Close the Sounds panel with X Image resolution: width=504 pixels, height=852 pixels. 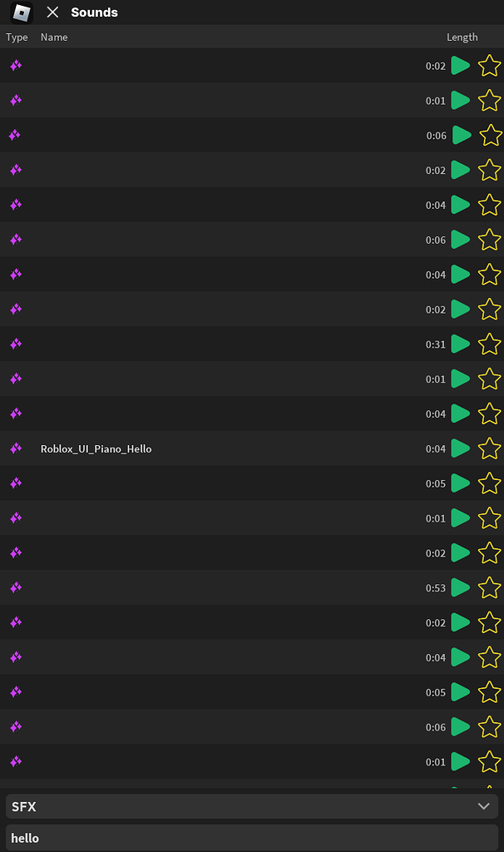pyautogui.click(x=52, y=12)
